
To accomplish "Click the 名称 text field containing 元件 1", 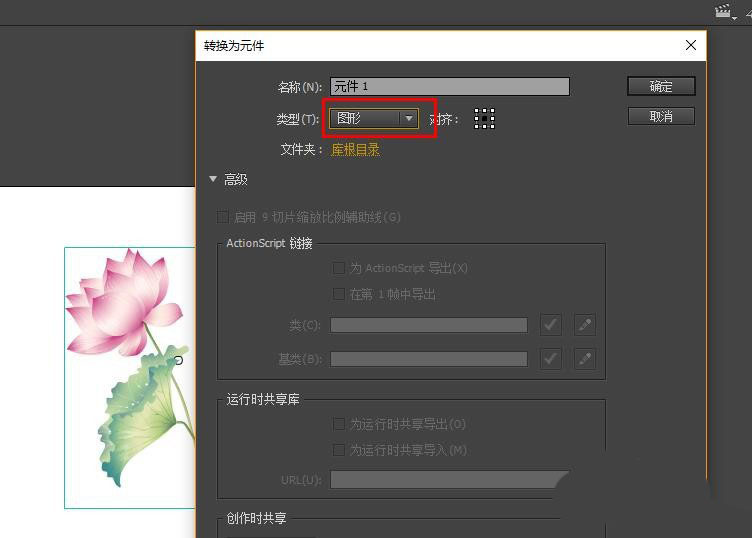I will (x=450, y=87).
